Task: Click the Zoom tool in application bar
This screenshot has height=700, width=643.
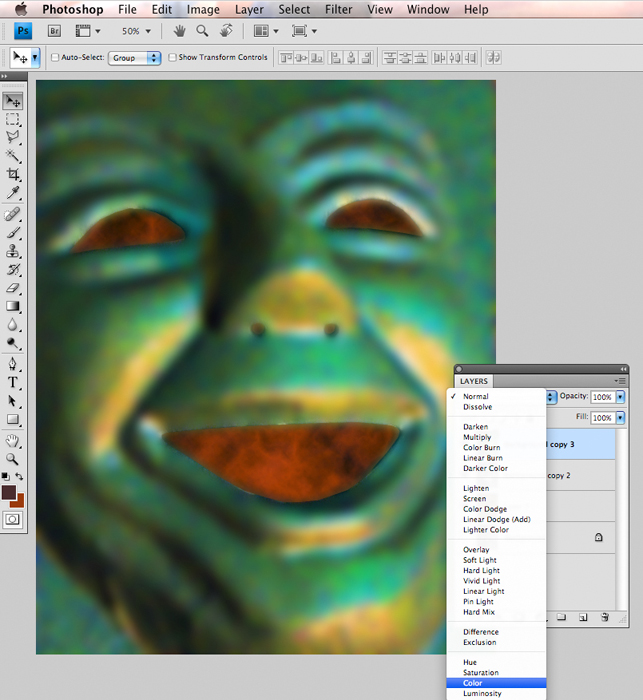Action: 202,30
